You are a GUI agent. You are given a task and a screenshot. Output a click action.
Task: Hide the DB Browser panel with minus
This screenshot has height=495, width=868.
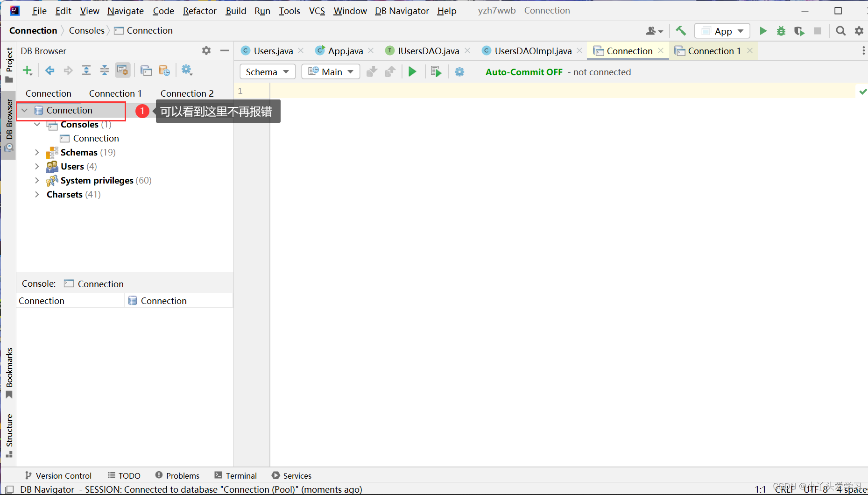tap(225, 50)
